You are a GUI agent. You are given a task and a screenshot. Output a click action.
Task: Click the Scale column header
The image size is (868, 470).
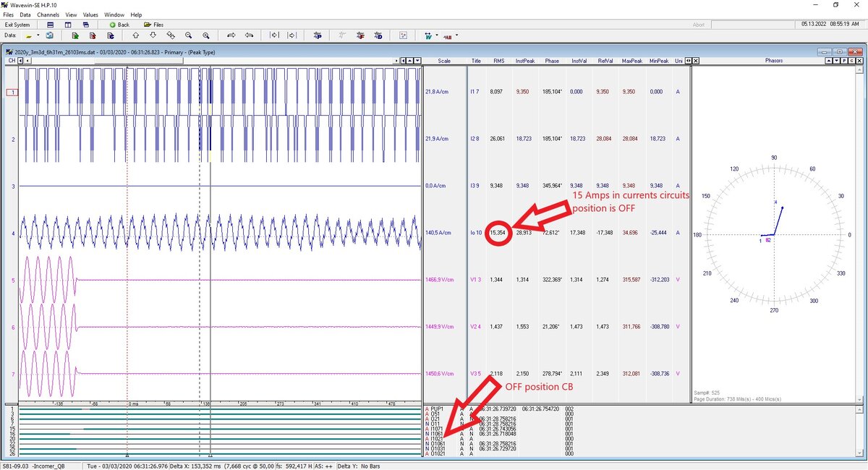pos(444,61)
